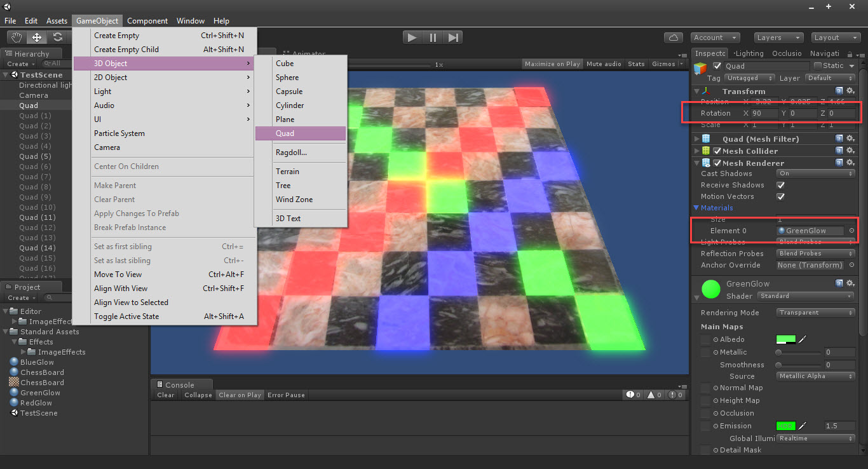Viewport: 868px width, 469px height.
Task: Open the Rendering Mode dropdown
Action: click(x=815, y=313)
